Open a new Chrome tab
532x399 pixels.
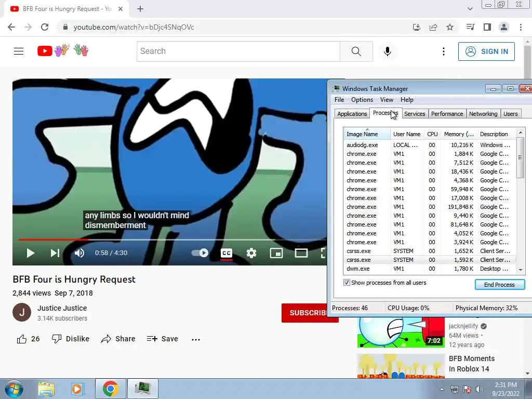pos(140,9)
